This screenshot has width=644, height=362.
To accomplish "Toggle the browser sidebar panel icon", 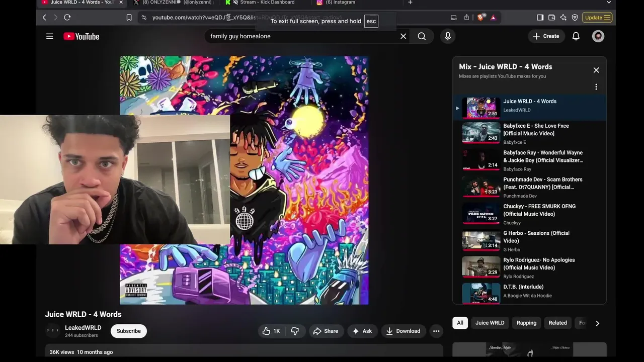I will point(540,18).
